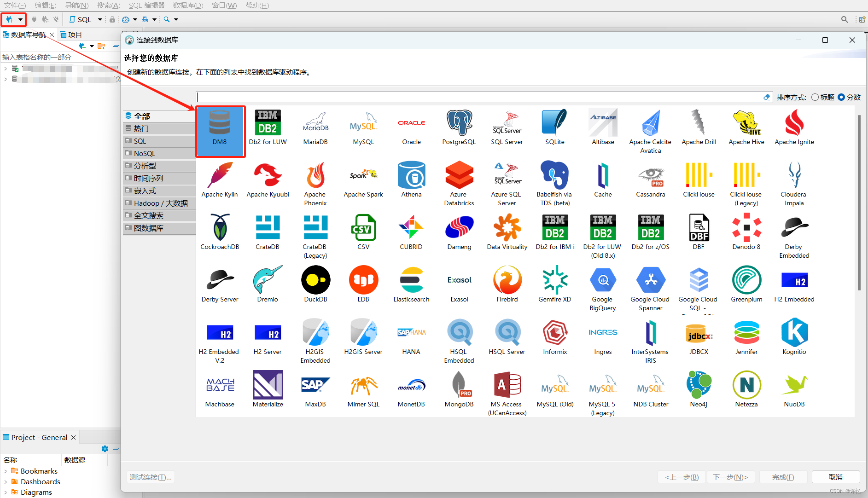
Task: Click the 测试连接 button
Action: click(x=151, y=477)
